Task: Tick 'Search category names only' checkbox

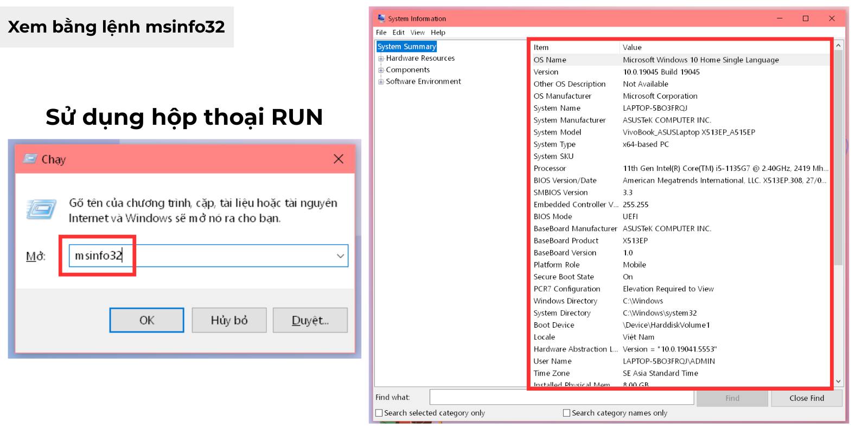Action: coord(567,413)
